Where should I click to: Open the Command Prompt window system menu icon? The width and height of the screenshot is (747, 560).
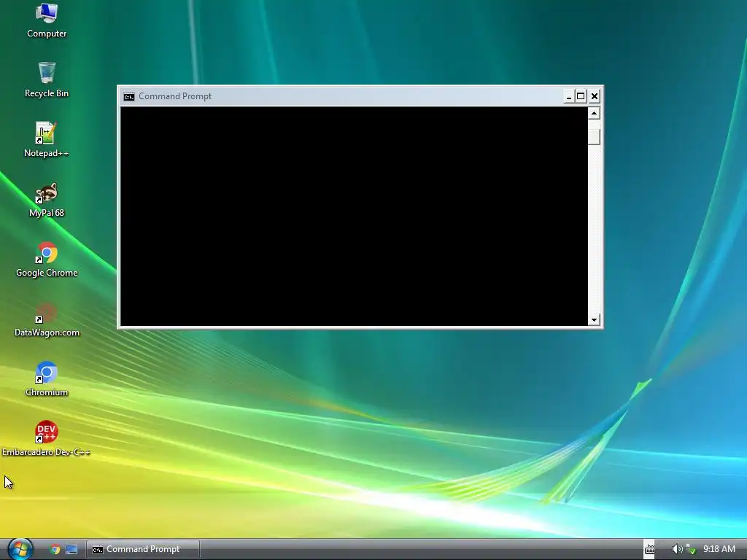pos(129,97)
